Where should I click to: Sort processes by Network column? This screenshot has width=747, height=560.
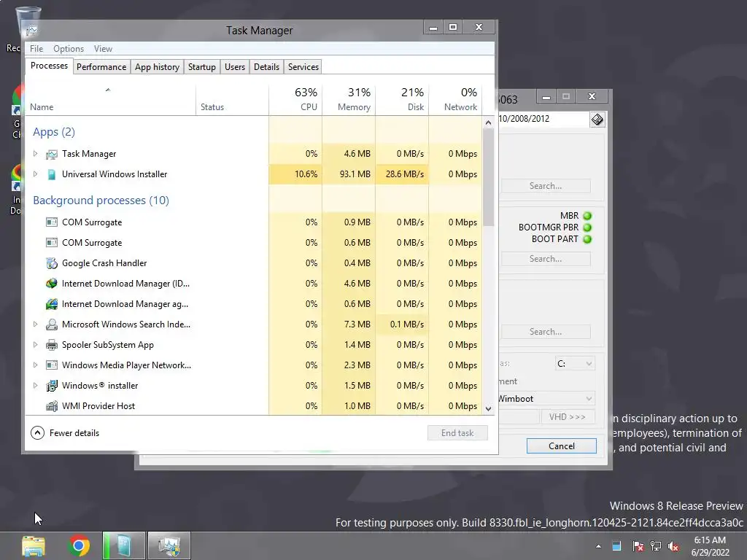[x=455, y=100]
